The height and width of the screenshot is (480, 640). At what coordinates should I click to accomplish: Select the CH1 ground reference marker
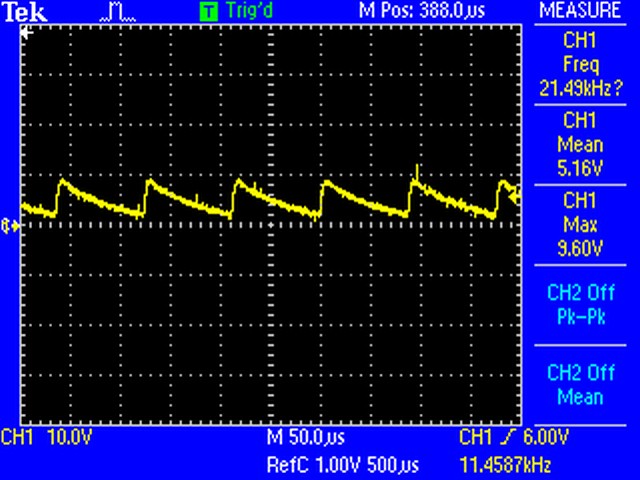pyautogui.click(x=11, y=226)
